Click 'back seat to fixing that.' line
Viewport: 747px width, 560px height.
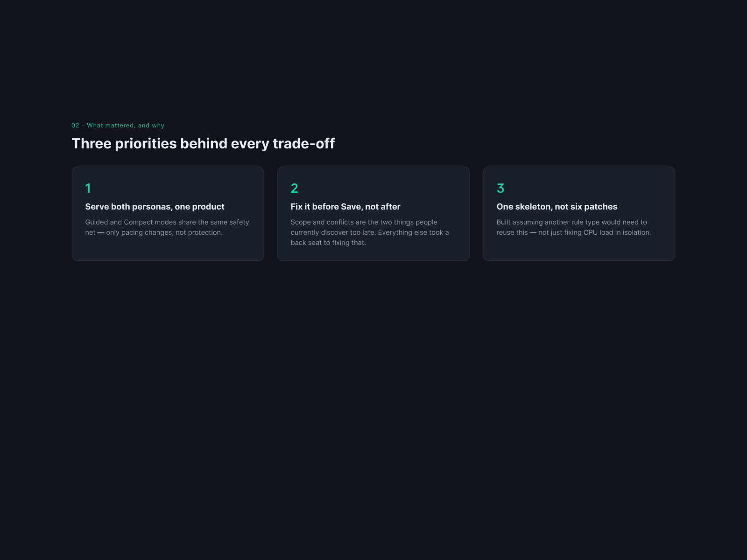(328, 243)
